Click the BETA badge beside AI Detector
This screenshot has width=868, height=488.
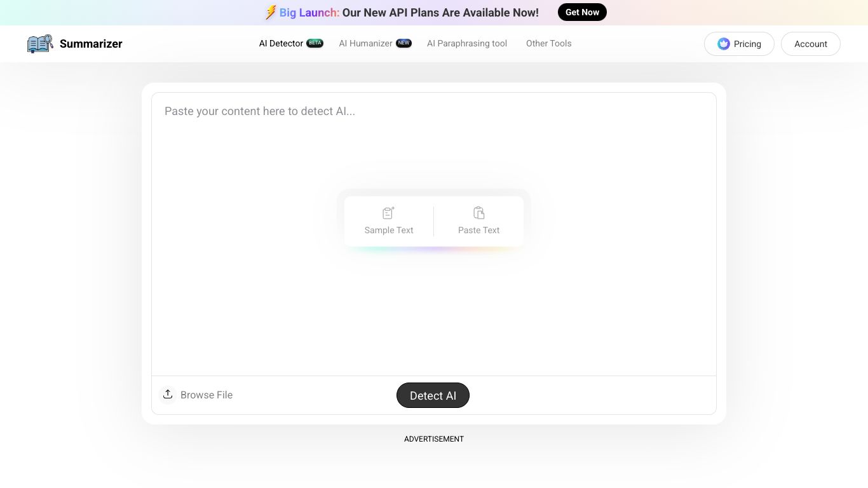click(x=315, y=43)
